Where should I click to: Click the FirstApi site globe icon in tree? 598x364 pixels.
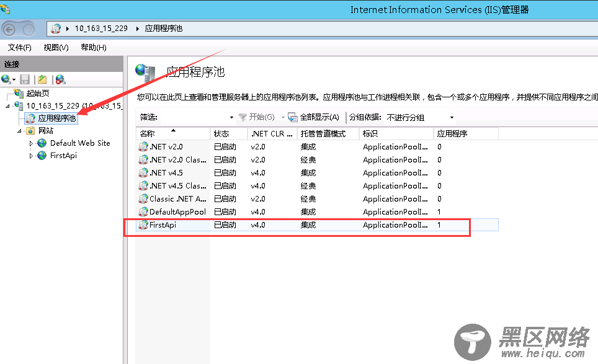pyautogui.click(x=42, y=156)
